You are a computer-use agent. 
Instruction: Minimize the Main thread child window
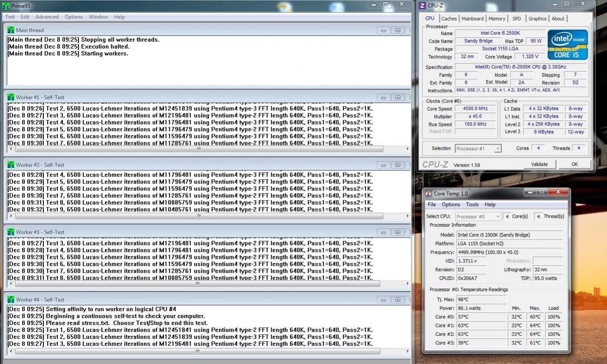tap(383, 30)
